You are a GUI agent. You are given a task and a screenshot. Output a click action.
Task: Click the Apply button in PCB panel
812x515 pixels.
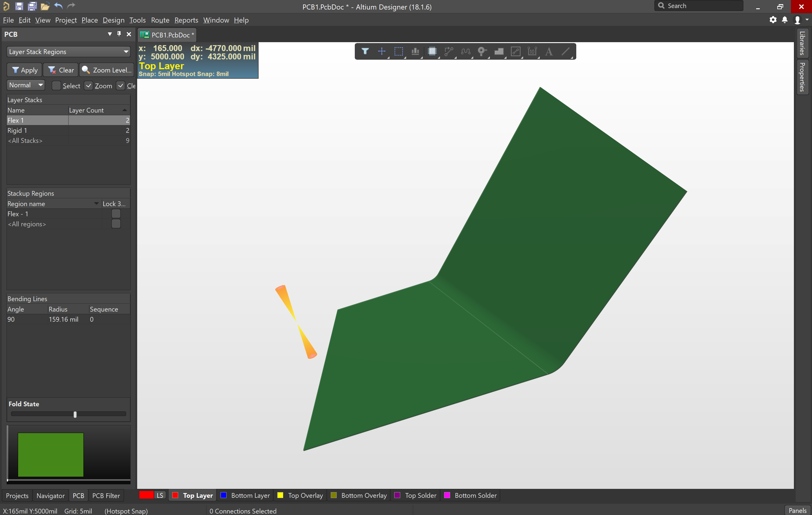24,69
